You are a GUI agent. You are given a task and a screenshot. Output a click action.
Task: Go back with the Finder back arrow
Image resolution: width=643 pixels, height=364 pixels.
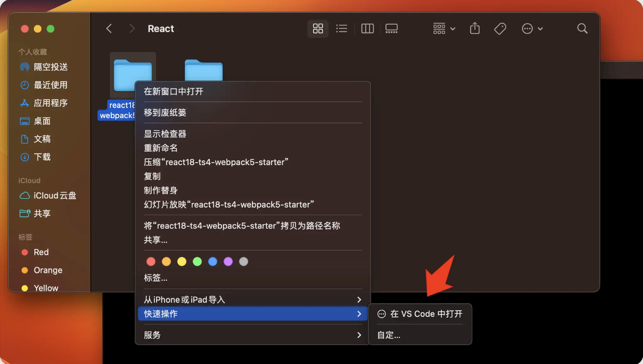pyautogui.click(x=109, y=29)
